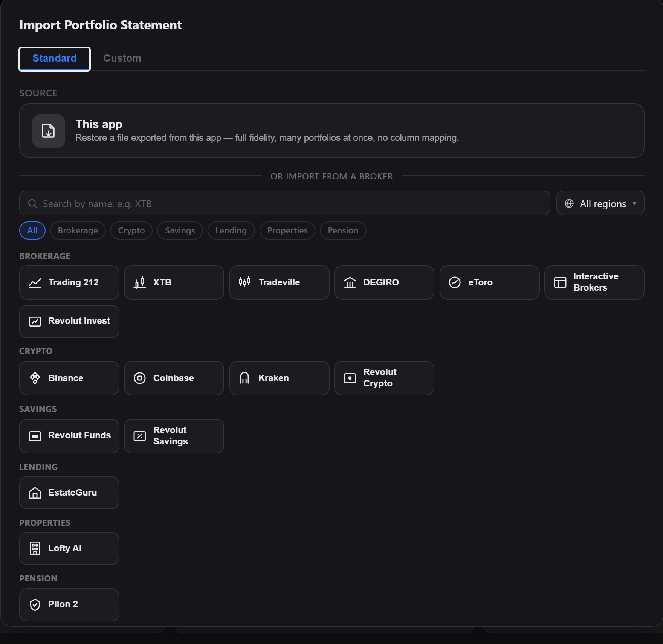The width and height of the screenshot is (663, 644).
Task: Click the Kraken arch icon
Action: pyautogui.click(x=244, y=378)
